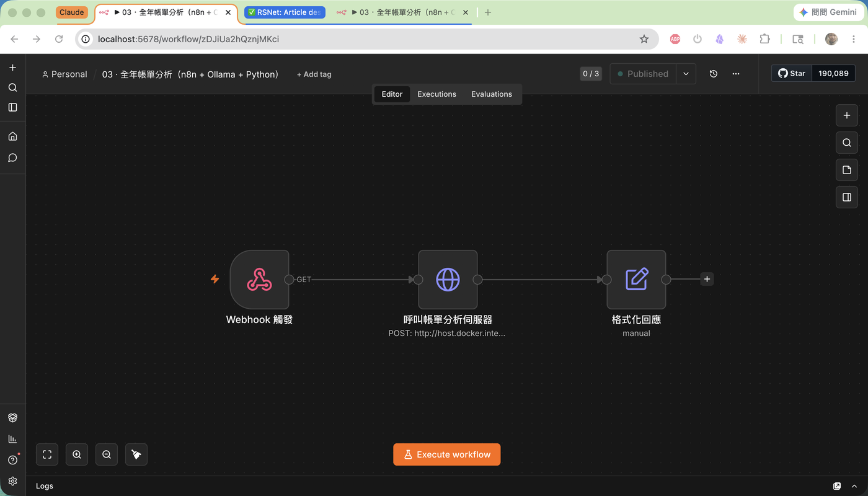868x496 pixels.
Task: Open the 格式化回應 edit node
Action: click(x=636, y=280)
